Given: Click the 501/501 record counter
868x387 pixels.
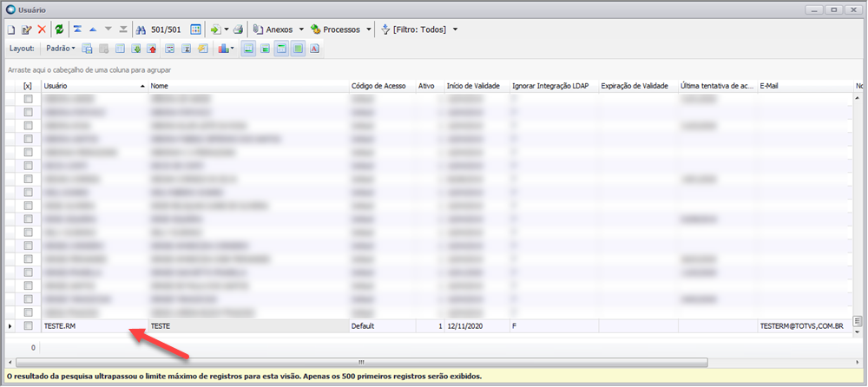Looking at the screenshot, I should coord(166,30).
